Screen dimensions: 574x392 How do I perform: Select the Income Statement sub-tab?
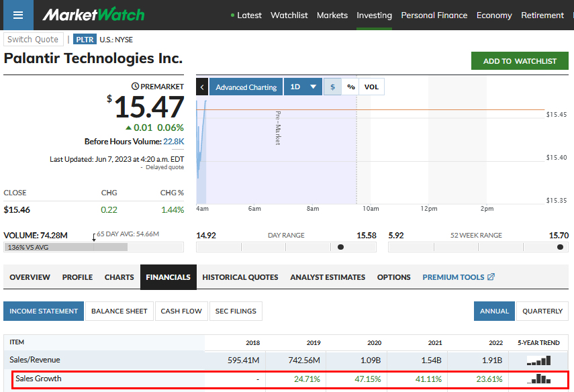pyautogui.click(x=44, y=311)
